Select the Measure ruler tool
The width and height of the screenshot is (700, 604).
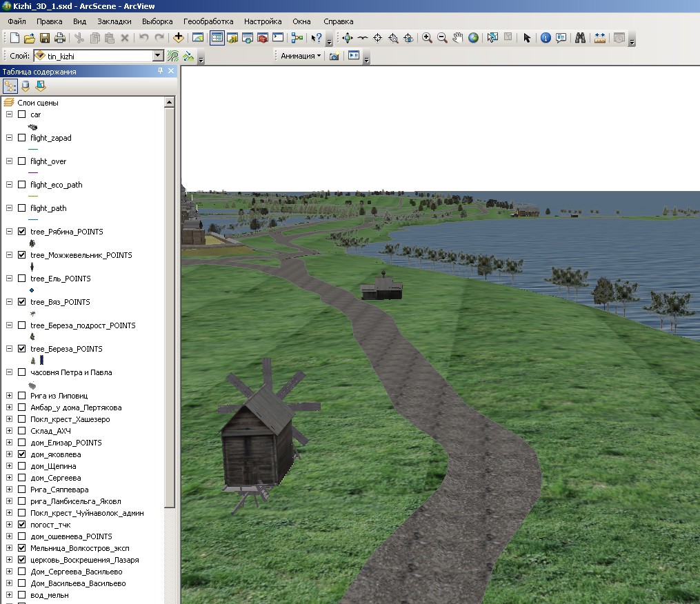click(599, 38)
